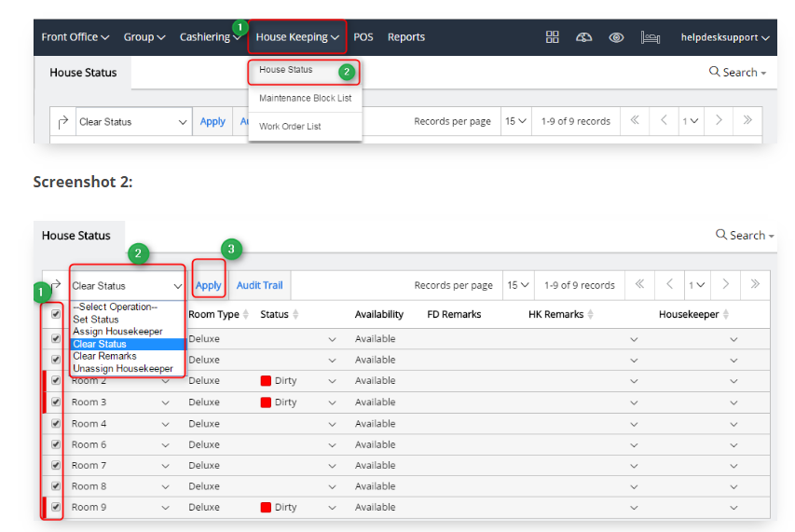Open the POS menu item
The height and width of the screenshot is (532, 795).
click(x=363, y=37)
